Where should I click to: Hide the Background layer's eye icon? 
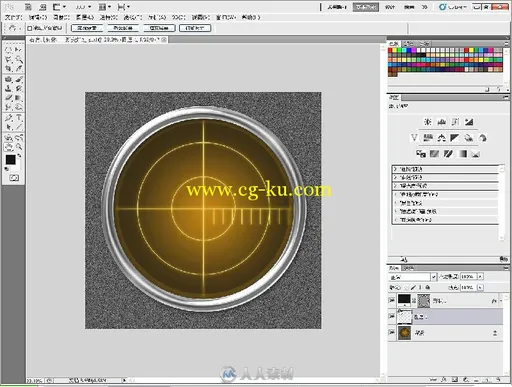[392, 332]
